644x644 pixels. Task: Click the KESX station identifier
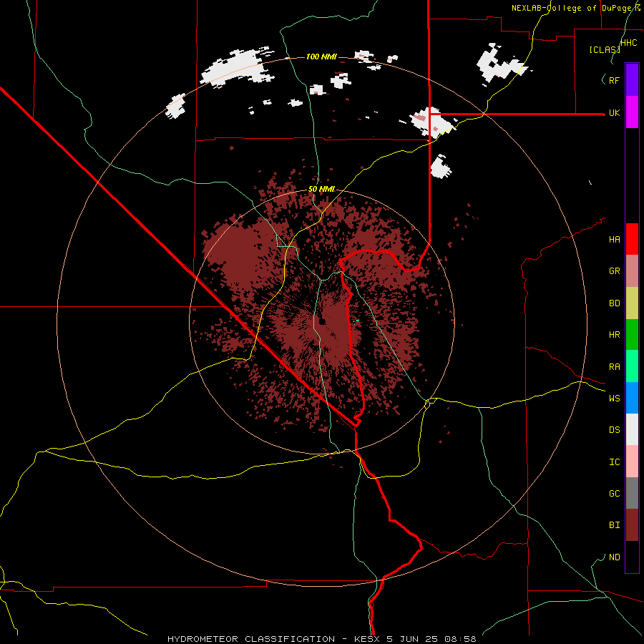(366, 639)
